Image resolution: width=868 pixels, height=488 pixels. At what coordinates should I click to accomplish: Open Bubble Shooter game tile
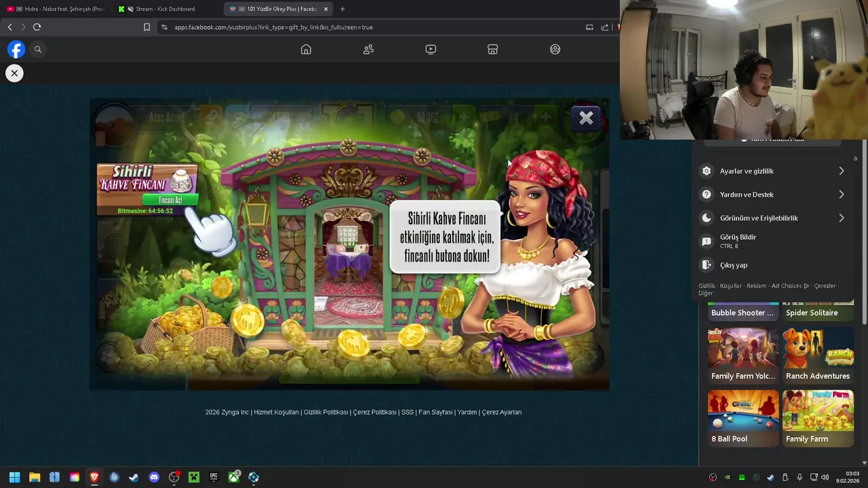tap(743, 311)
